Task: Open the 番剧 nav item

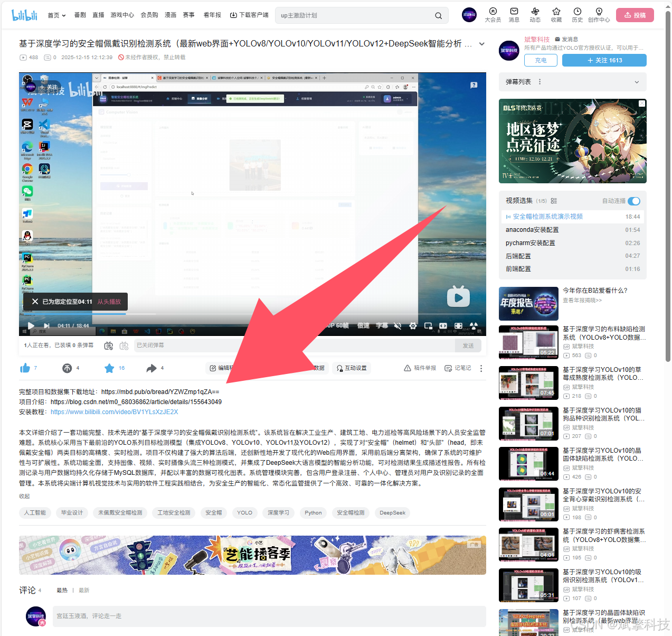Action: pyautogui.click(x=80, y=15)
